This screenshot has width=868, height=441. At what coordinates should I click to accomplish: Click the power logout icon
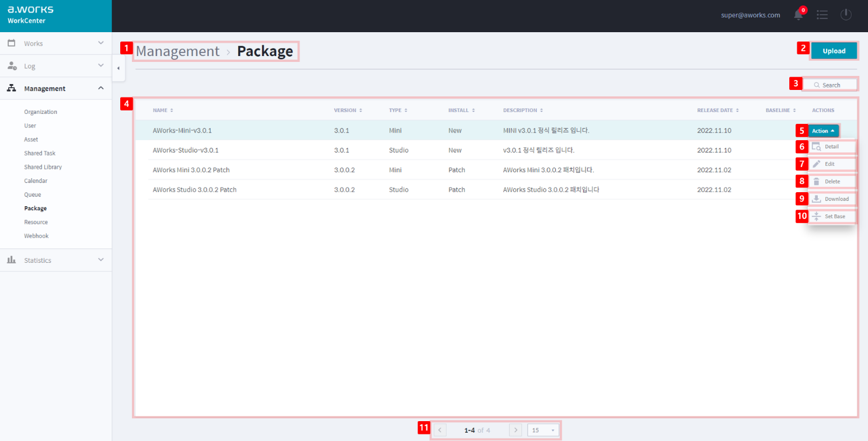[846, 15]
